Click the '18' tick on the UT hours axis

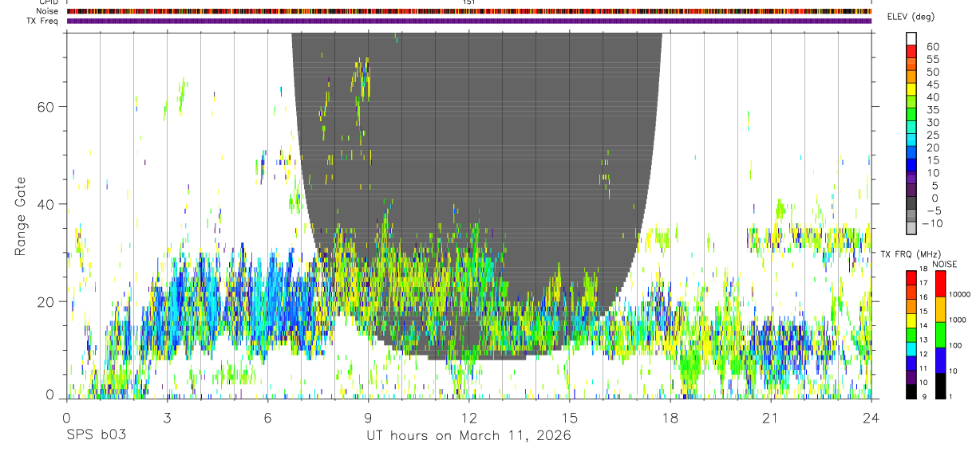(670, 417)
